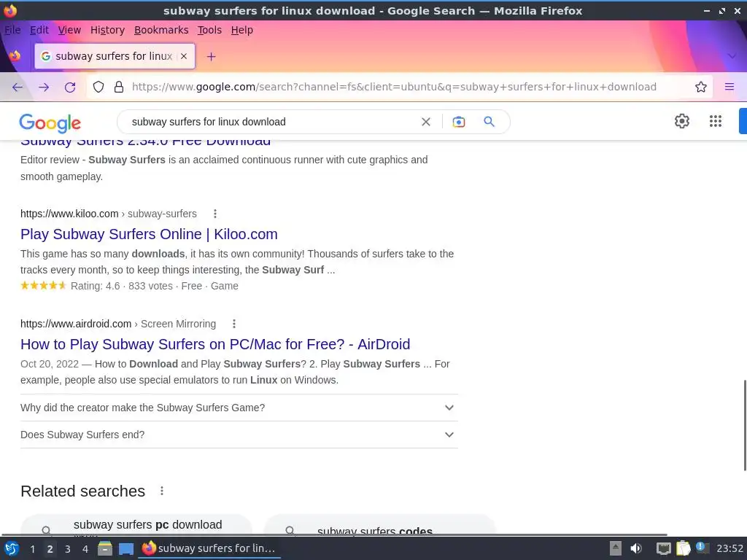Image resolution: width=747 pixels, height=560 pixels.
Task: Bookmark this page with the star icon
Action: click(701, 87)
